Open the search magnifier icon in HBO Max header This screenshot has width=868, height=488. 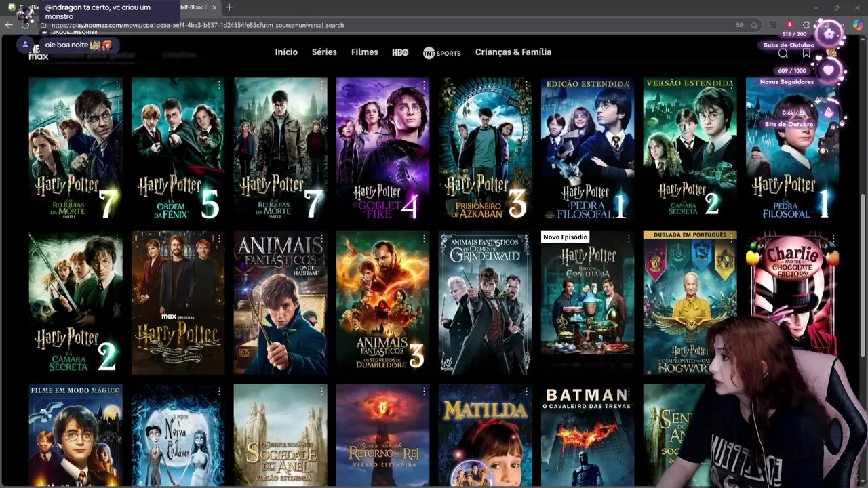[783, 54]
